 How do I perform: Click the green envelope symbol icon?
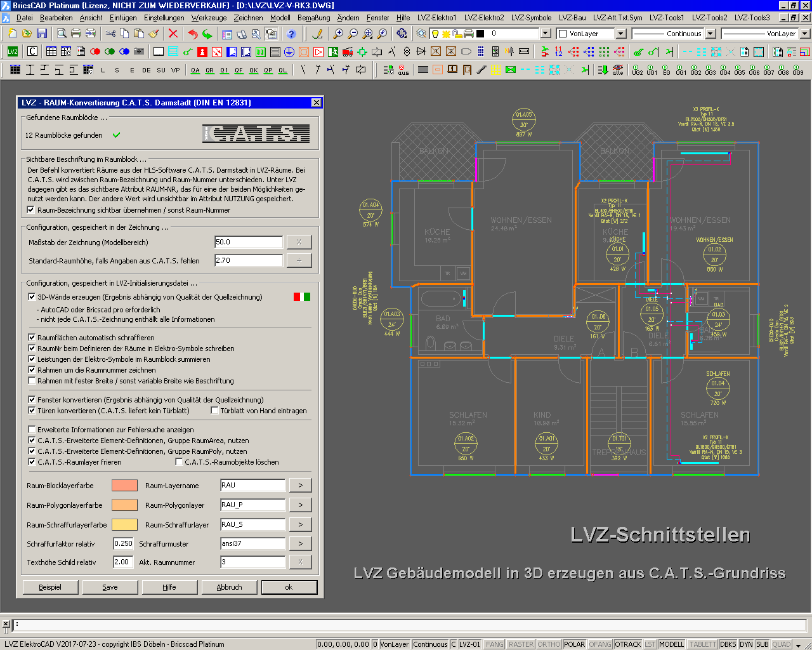click(x=511, y=70)
